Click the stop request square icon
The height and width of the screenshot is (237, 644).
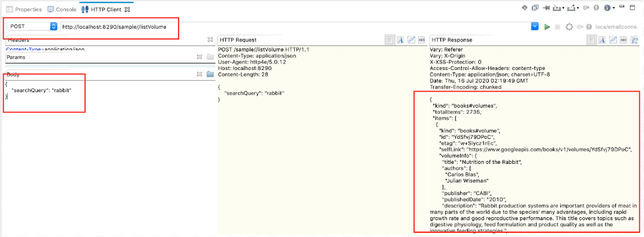tap(557, 27)
